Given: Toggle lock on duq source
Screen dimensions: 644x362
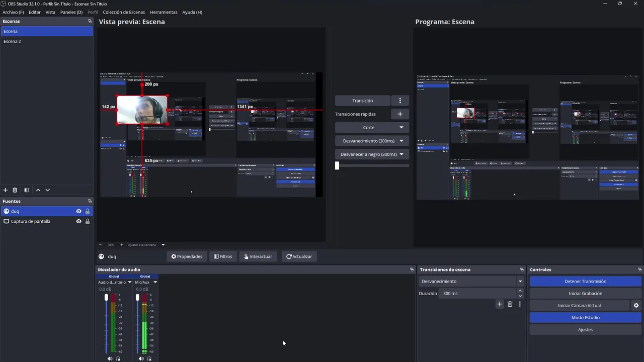Looking at the screenshot, I should 88,211.
